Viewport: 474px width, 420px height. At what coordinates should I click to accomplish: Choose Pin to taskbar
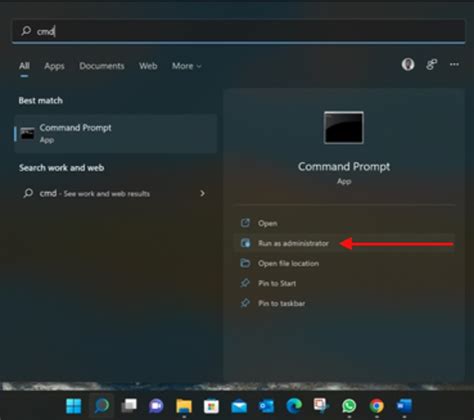[x=345, y=303]
